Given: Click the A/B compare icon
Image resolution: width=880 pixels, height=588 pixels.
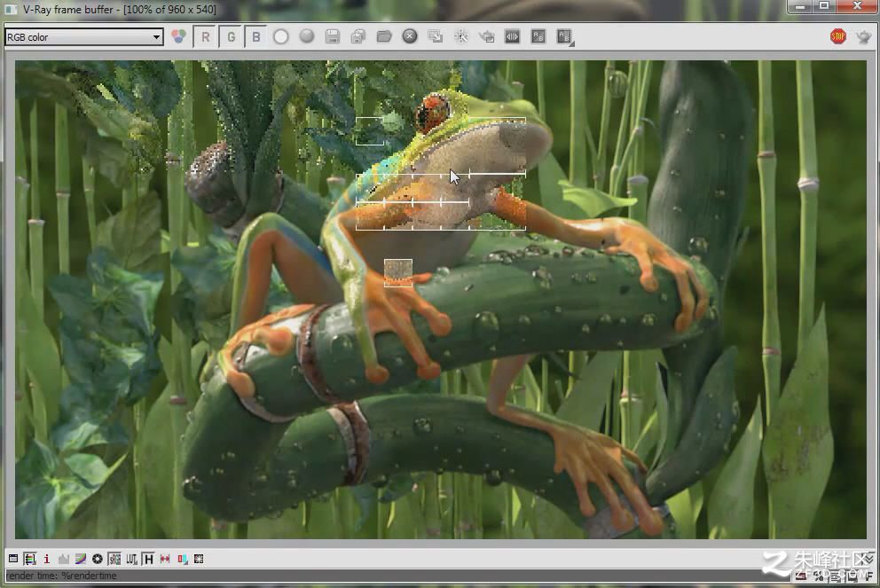Looking at the screenshot, I should [538, 37].
